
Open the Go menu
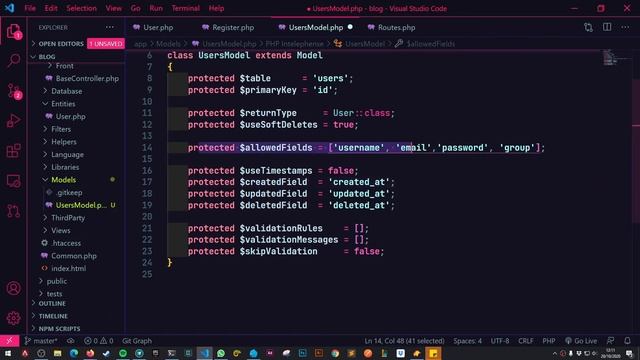coord(136,8)
